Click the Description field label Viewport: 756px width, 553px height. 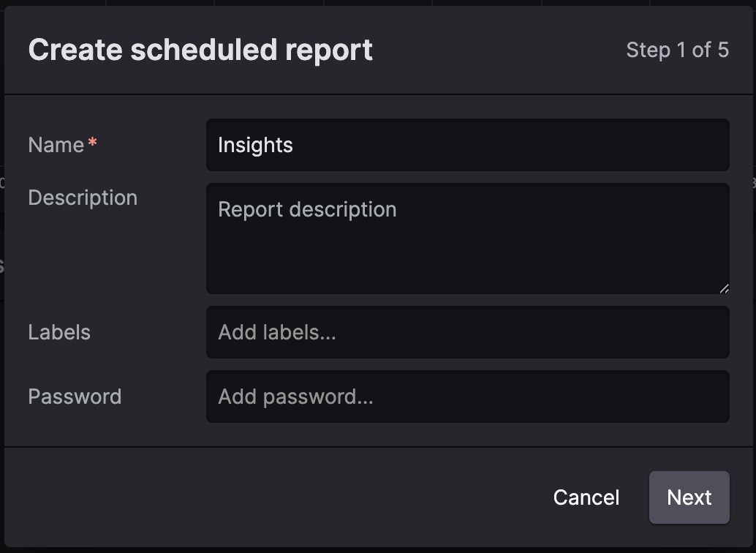pyautogui.click(x=83, y=197)
